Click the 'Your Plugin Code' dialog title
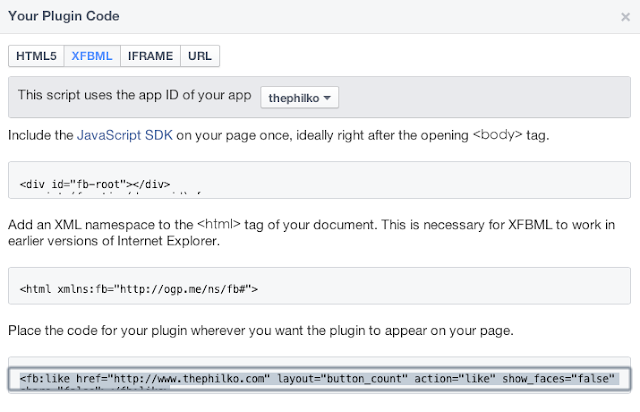The image size is (640, 412). pyautogui.click(x=64, y=16)
